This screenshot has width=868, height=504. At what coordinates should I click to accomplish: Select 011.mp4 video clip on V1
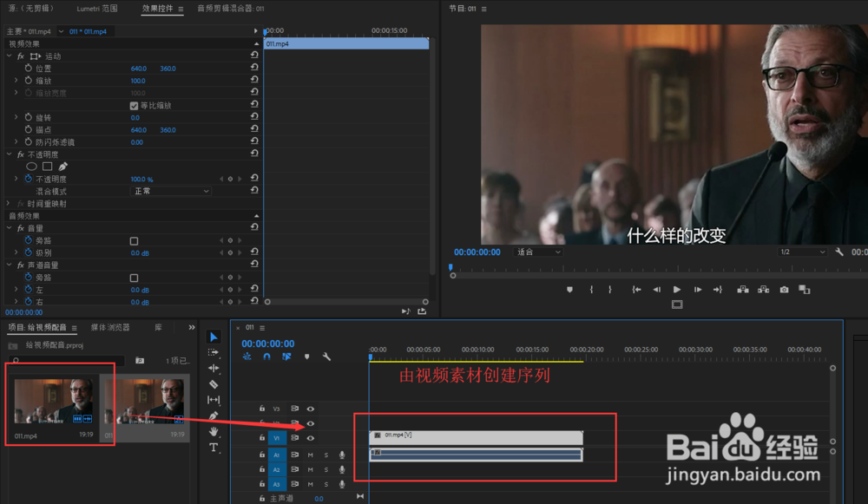[476, 437]
